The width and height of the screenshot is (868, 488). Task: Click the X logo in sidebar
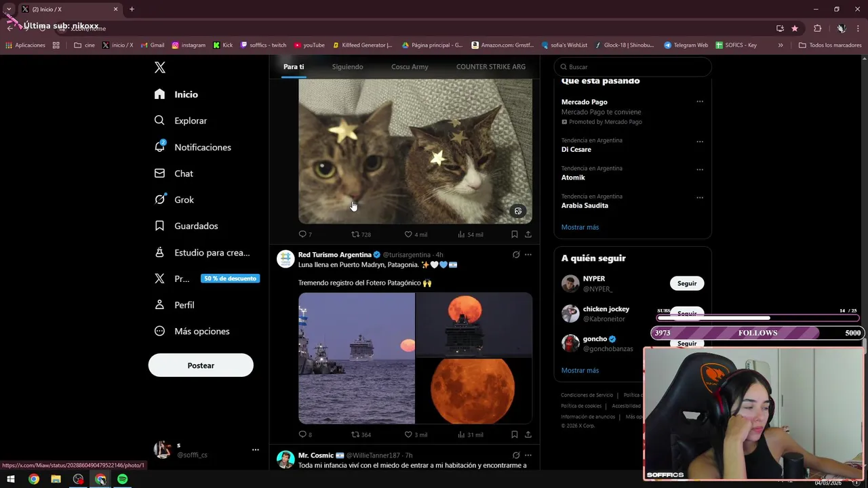click(160, 67)
